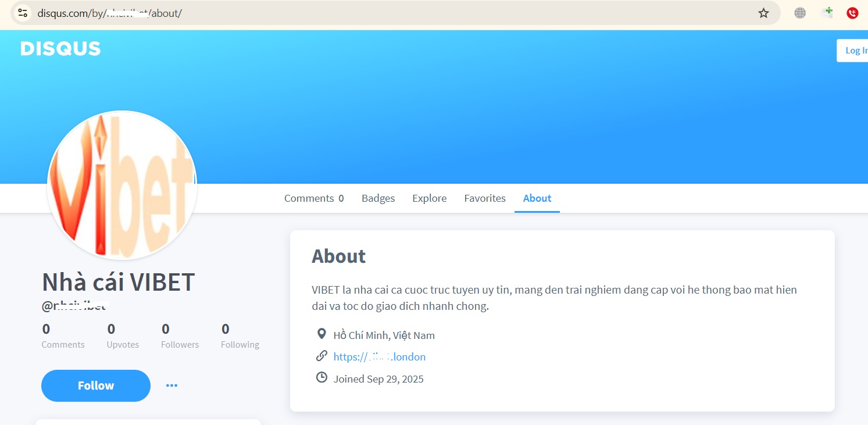Open the Badges tab
This screenshot has height=425, width=868.
click(378, 198)
